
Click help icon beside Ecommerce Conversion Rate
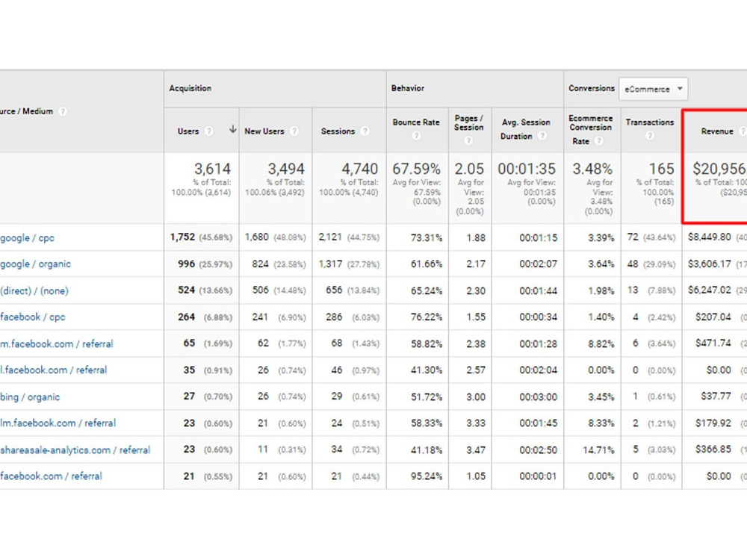pos(599,141)
